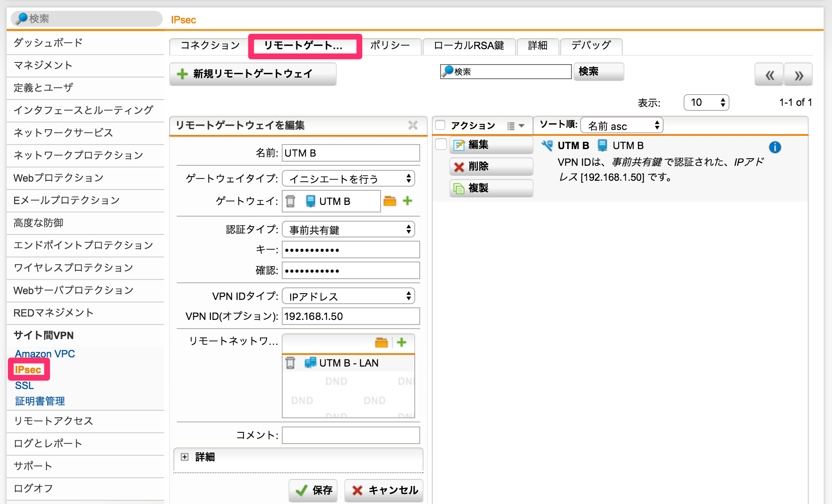Click the UTM B - LAN network icon
832x504 pixels.
(x=310, y=363)
